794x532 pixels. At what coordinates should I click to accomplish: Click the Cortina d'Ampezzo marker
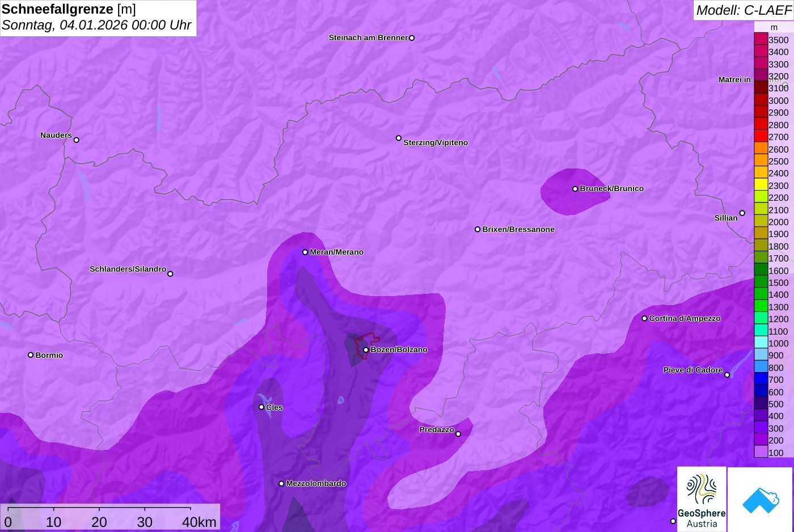644,318
